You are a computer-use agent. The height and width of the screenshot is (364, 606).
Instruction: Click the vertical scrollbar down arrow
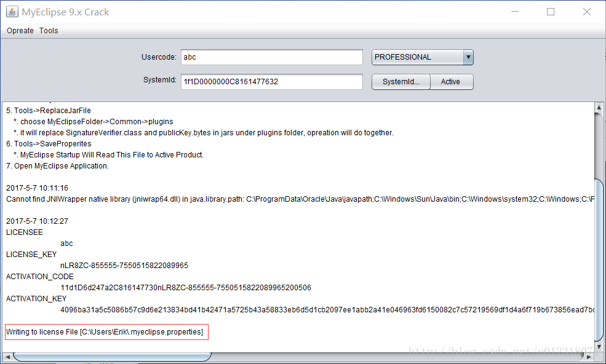click(599, 347)
